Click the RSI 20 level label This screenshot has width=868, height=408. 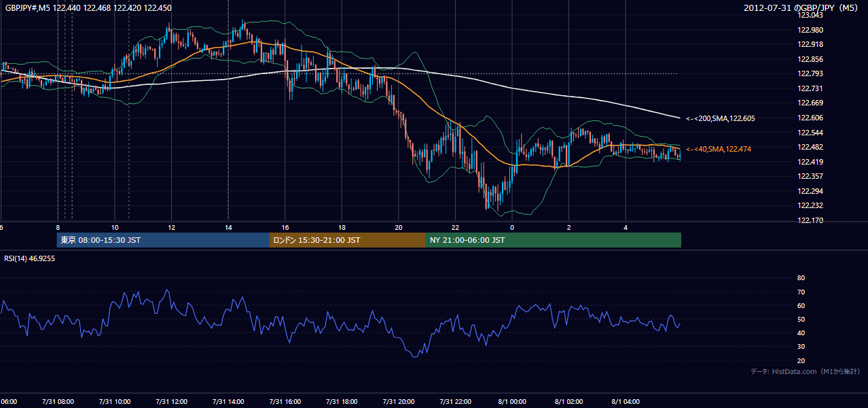(801, 360)
